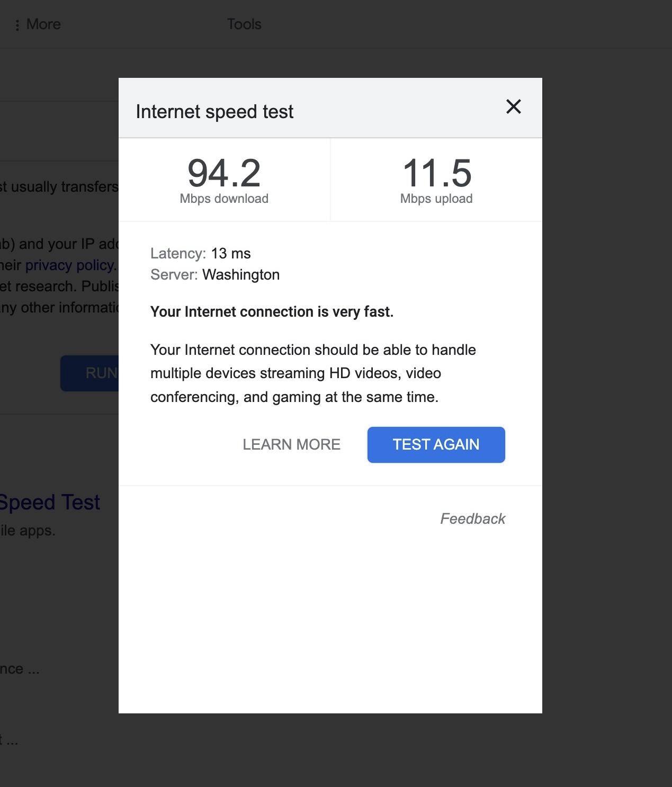Click the Mbps upload label
Viewport: 672px width, 787px height.
(436, 199)
